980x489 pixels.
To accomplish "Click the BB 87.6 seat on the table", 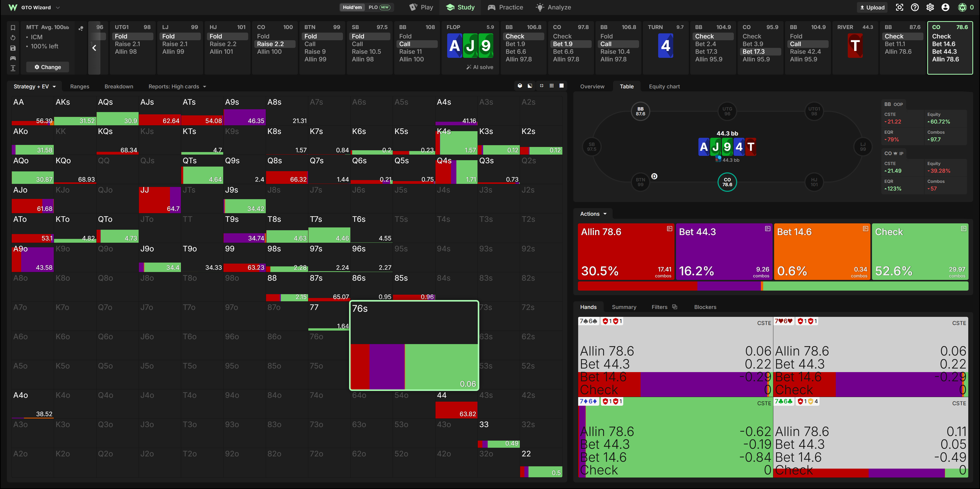I will point(640,111).
